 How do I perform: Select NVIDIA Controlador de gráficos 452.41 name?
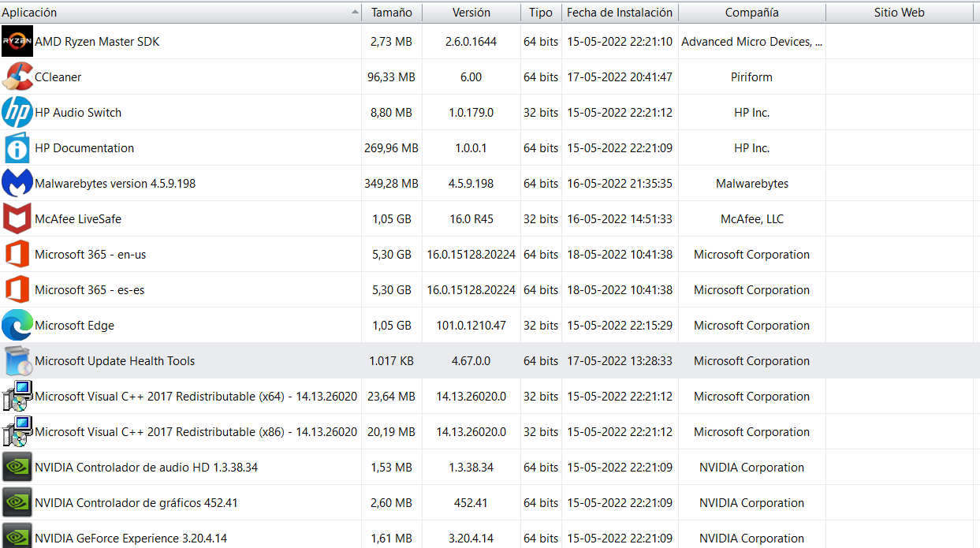(x=136, y=502)
